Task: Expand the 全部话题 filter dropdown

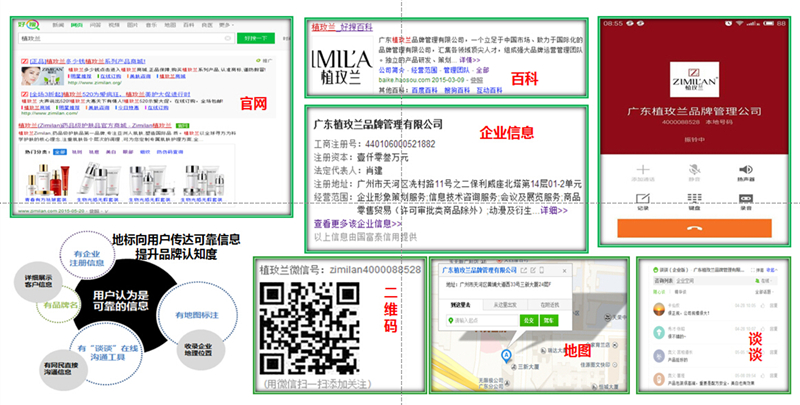Action: click(x=763, y=292)
